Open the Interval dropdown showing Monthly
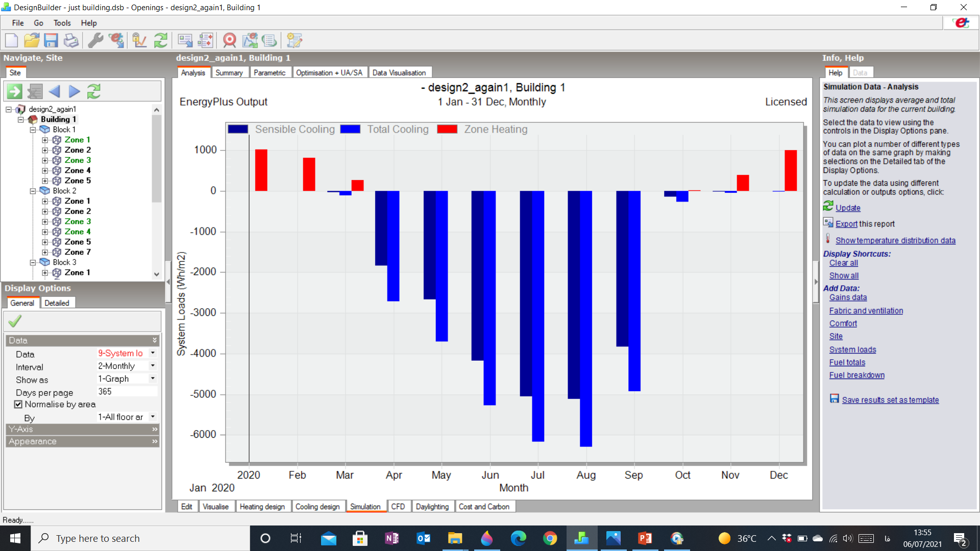The image size is (980, 551). [153, 366]
